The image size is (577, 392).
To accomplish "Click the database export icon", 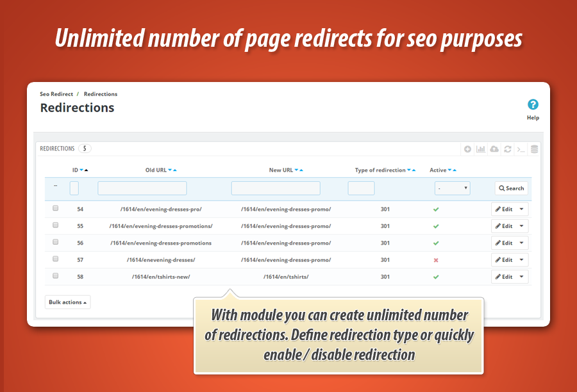I will [x=535, y=149].
